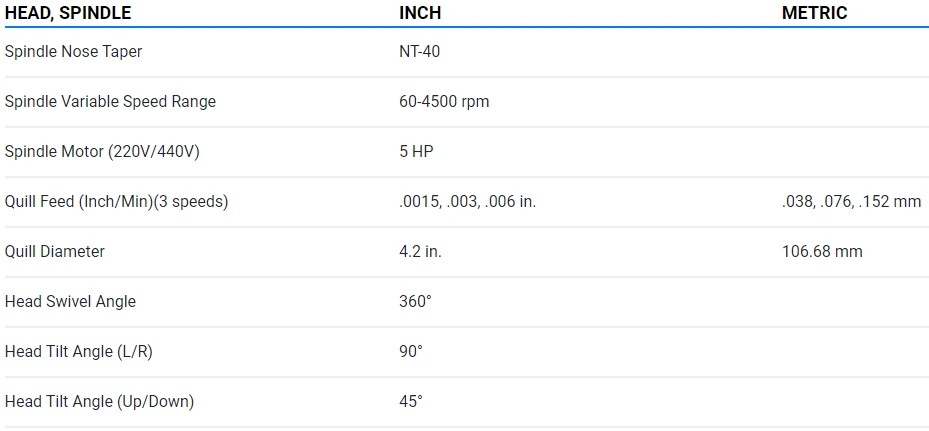Click the HEAD, SPINDLE column header
Screen dimensions: 929x431
click(x=68, y=13)
